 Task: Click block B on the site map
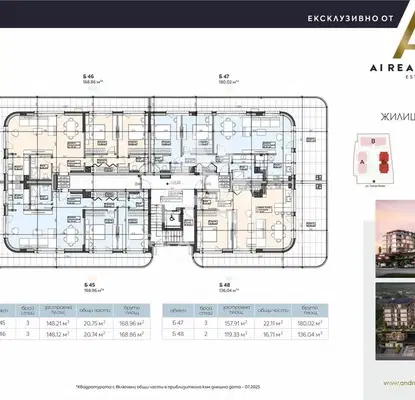[x=373, y=141]
